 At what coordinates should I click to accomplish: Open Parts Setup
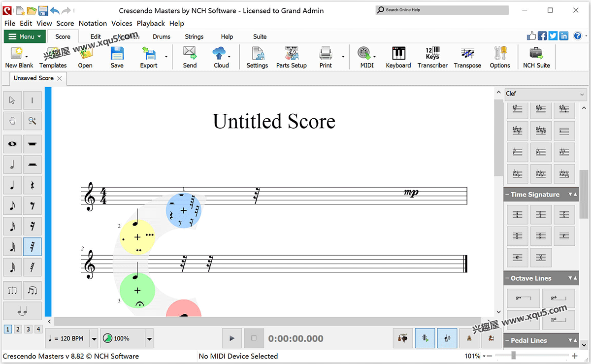292,57
